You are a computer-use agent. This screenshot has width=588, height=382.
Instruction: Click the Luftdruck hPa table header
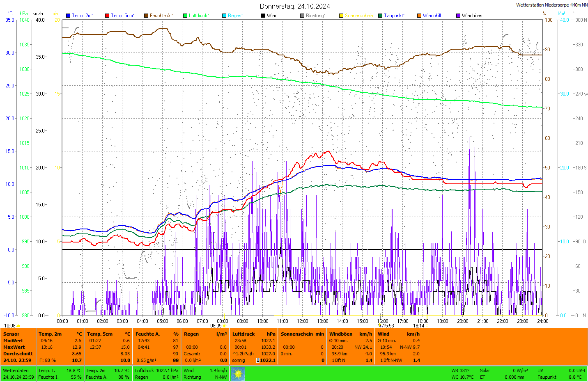tap(254, 334)
